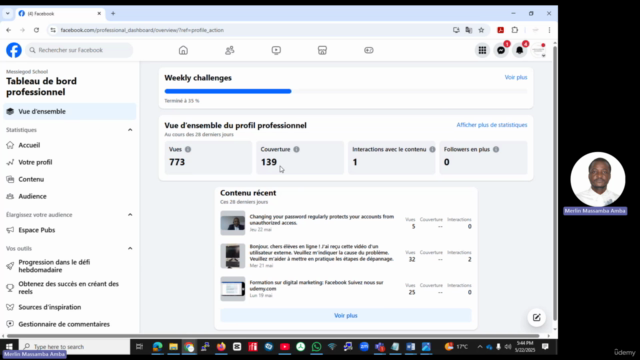This screenshot has height=360, width=640.
Task: Click the install/cast icon in address bar
Action: [456, 30]
